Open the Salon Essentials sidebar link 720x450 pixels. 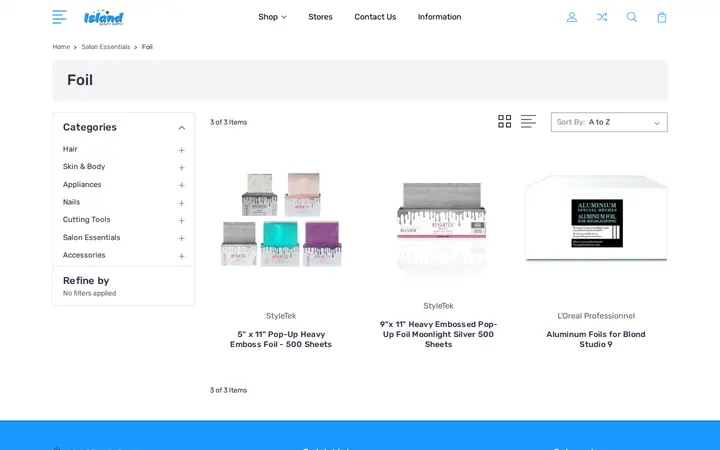tap(91, 237)
